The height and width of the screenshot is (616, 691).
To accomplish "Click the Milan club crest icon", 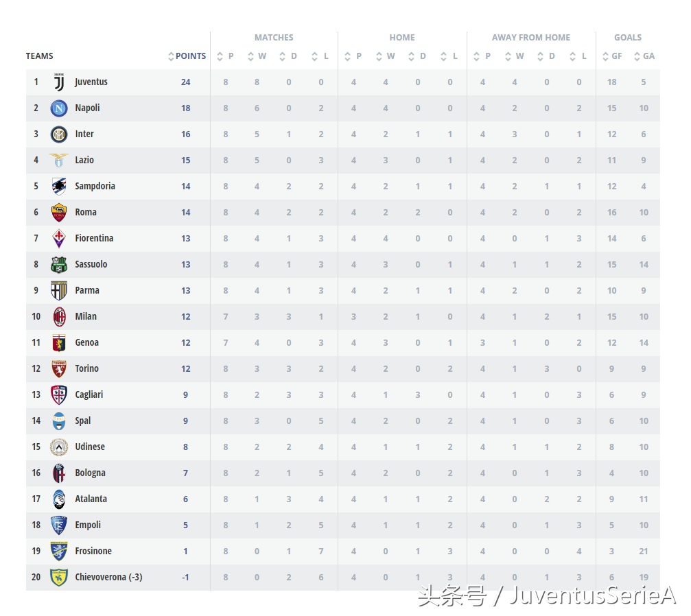I will (x=59, y=317).
